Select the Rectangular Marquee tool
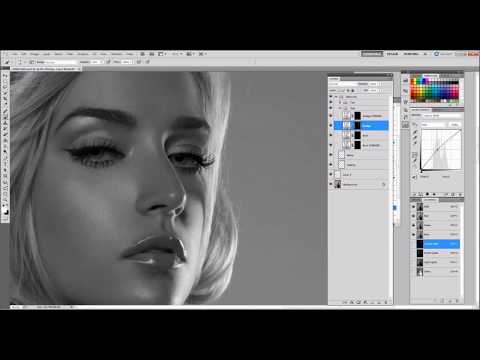480x360 pixels. (5, 81)
